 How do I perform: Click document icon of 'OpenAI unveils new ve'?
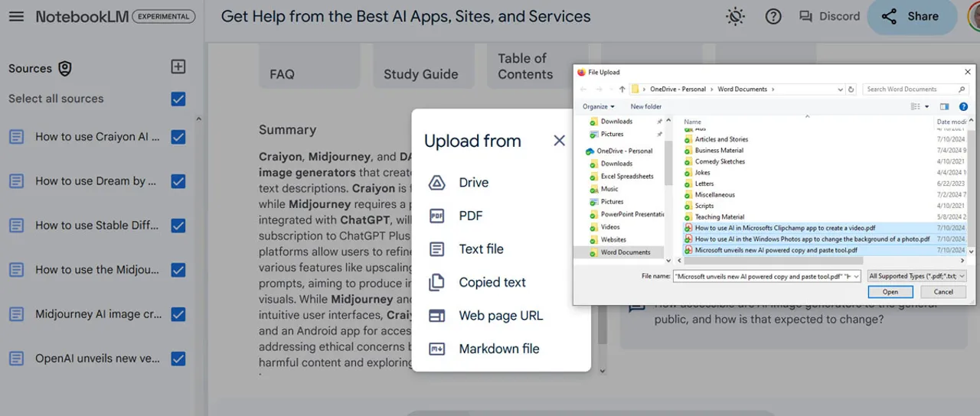click(16, 359)
